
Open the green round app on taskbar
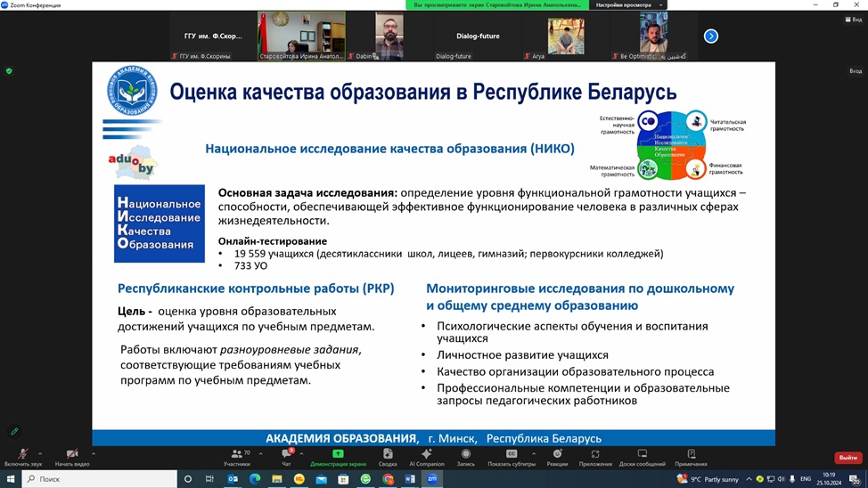click(x=365, y=479)
